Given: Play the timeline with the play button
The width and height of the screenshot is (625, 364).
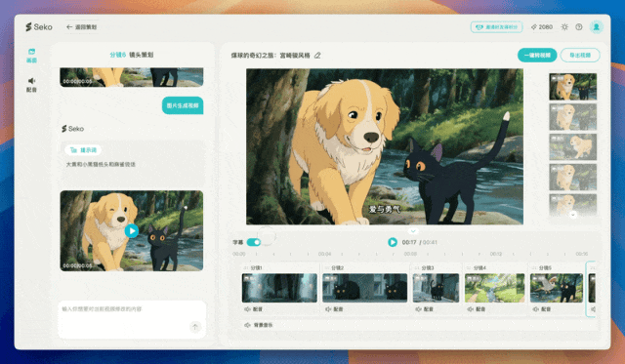Looking at the screenshot, I should pos(393,242).
